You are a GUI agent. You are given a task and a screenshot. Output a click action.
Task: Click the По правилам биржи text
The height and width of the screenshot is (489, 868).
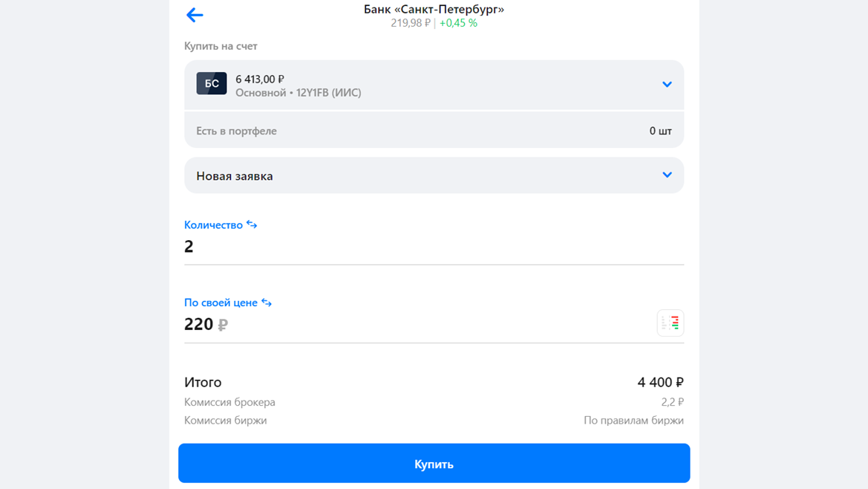tap(634, 421)
